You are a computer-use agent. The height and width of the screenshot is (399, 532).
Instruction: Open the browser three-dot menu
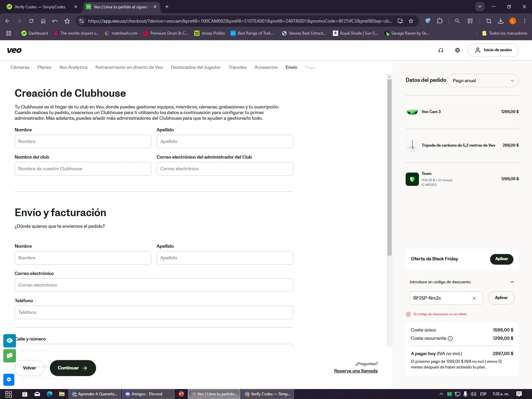[525, 21]
